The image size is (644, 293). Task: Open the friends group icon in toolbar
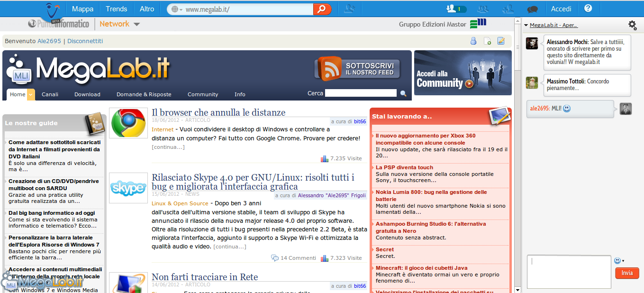483,9
